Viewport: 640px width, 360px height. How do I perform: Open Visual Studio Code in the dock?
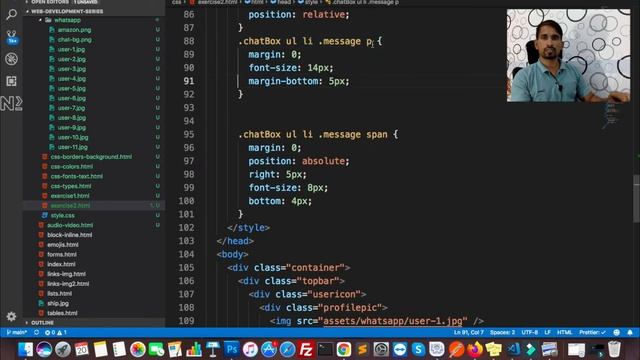point(513,349)
